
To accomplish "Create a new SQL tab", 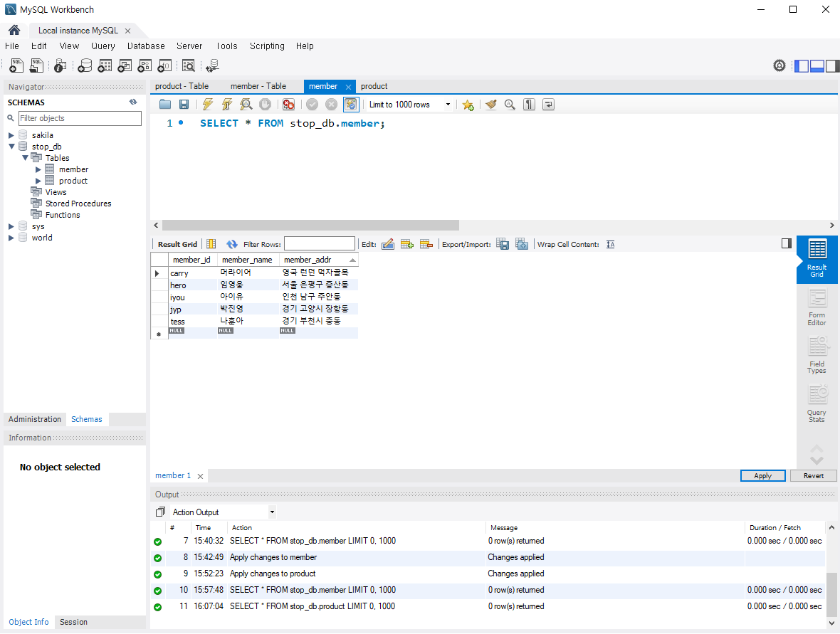I will click(x=16, y=65).
